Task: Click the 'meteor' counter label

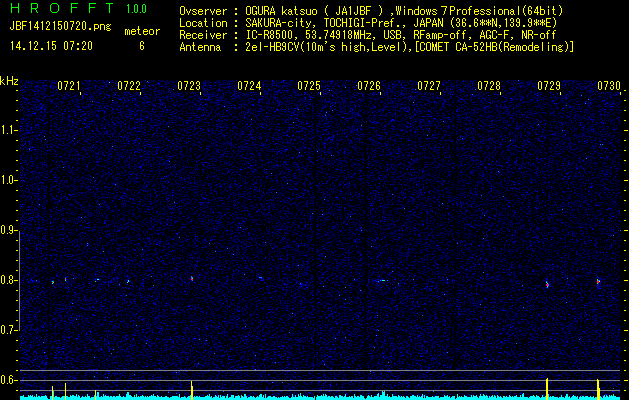Action: point(142,31)
